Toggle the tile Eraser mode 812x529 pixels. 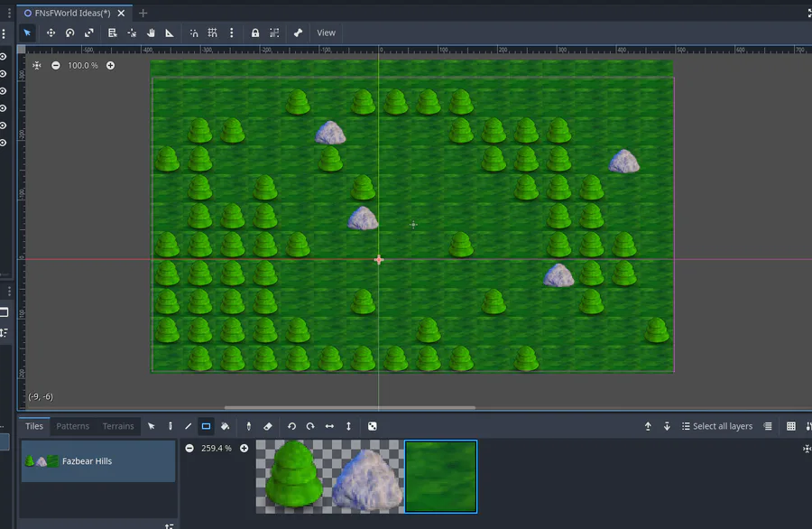[268, 426]
